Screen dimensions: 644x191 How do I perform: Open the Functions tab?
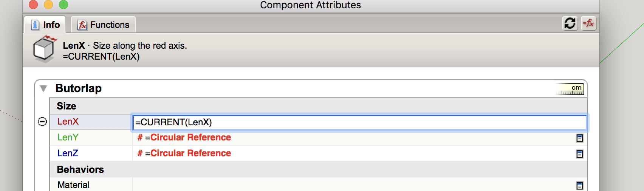104,25
